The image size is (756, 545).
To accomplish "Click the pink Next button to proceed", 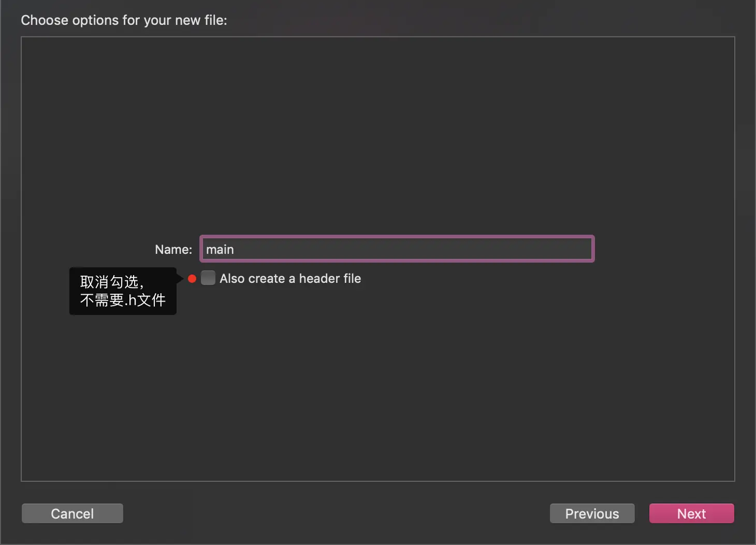I will [x=691, y=513].
